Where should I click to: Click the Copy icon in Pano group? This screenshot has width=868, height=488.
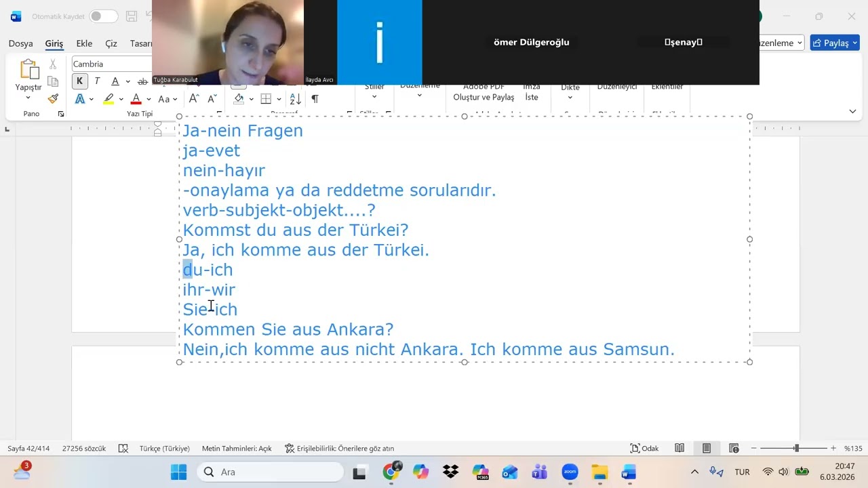pyautogui.click(x=53, y=81)
